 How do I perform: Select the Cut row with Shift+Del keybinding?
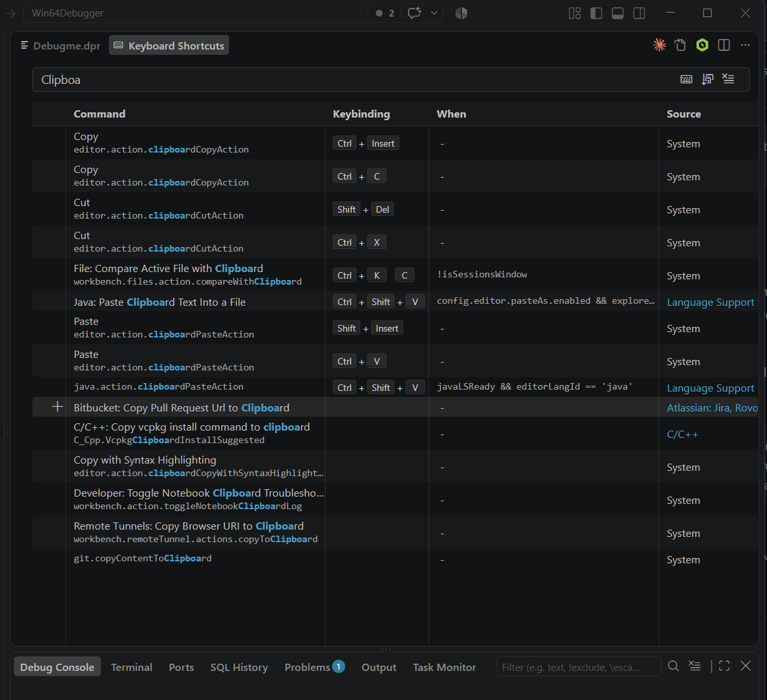point(395,209)
